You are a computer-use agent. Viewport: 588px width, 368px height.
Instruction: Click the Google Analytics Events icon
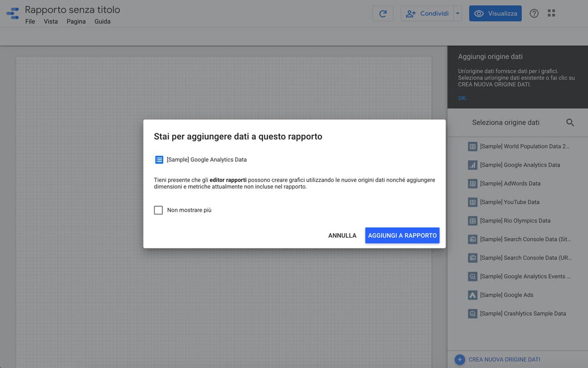[472, 277]
